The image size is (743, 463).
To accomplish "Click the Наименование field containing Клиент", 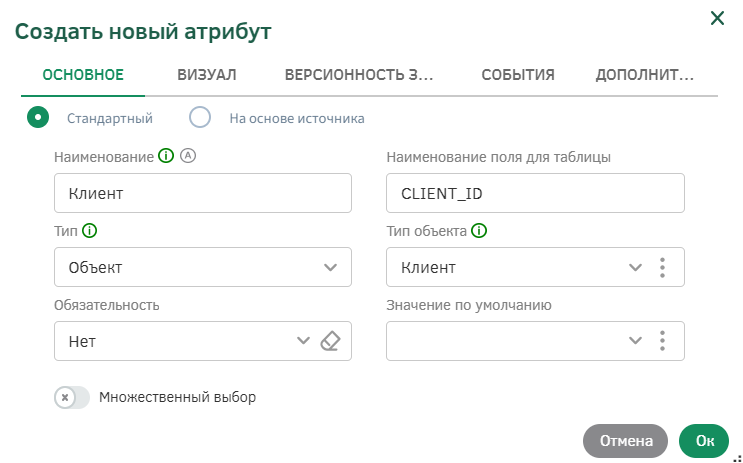I will point(203,193).
